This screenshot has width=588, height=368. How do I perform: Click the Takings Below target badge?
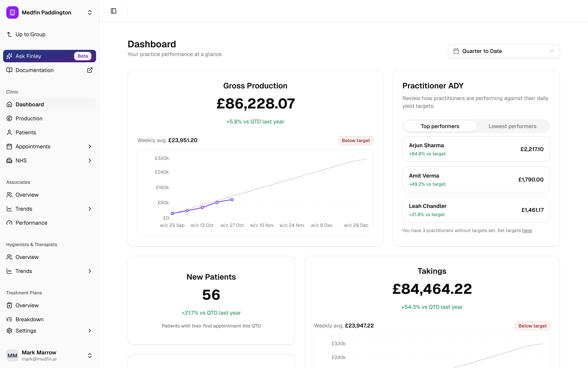(x=533, y=326)
